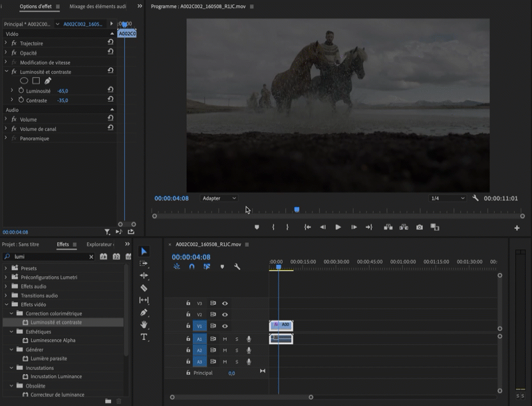Viewport: 532px width, 406px height.
Task: Toggle the lock on track V3
Action: click(188, 304)
